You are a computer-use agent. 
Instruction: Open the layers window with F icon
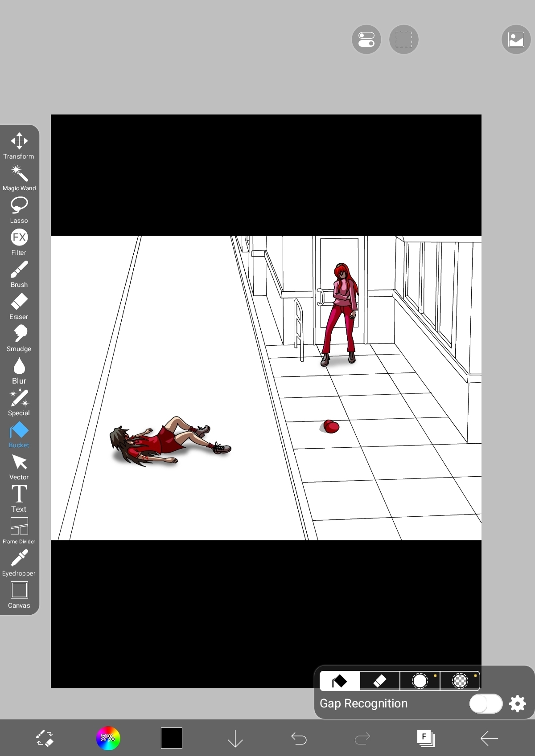(426, 738)
